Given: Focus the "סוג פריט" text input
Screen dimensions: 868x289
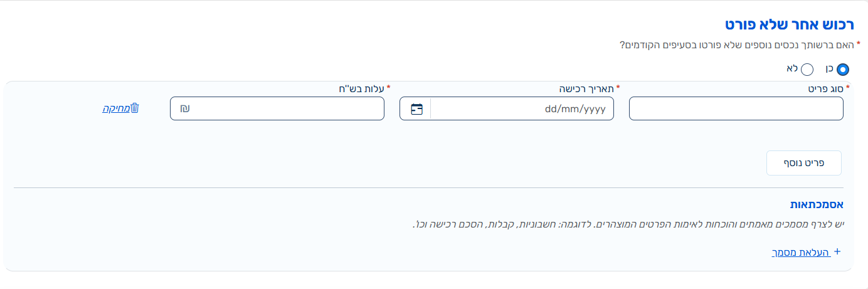Looking at the screenshot, I should pos(736,108).
